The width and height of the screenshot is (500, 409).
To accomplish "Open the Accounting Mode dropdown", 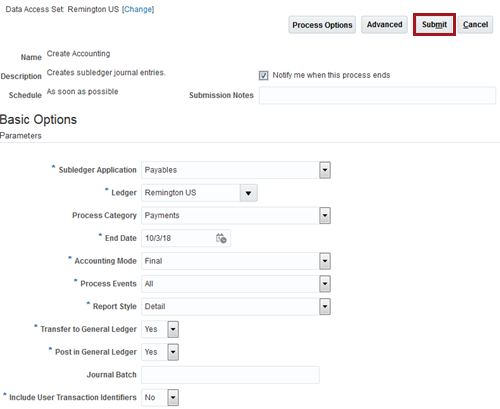I will 325,261.
